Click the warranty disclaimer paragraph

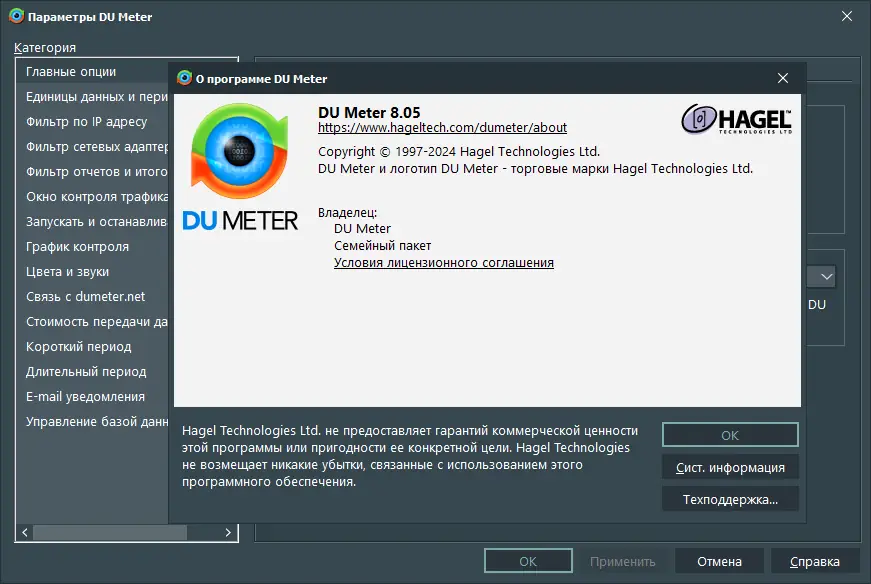(410, 456)
